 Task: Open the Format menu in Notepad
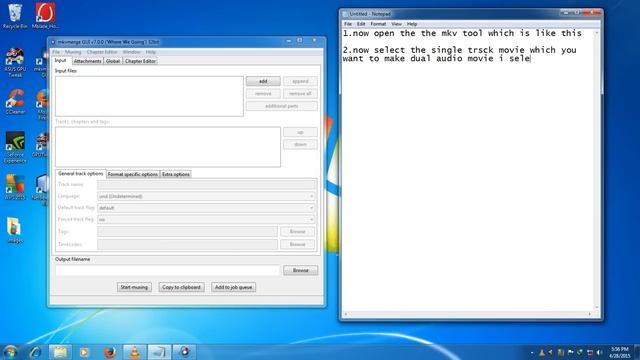(378, 24)
